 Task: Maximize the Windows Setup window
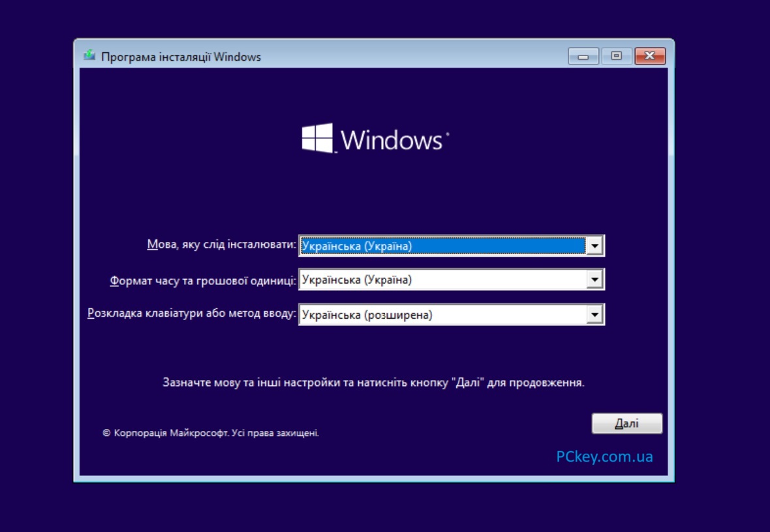click(616, 57)
